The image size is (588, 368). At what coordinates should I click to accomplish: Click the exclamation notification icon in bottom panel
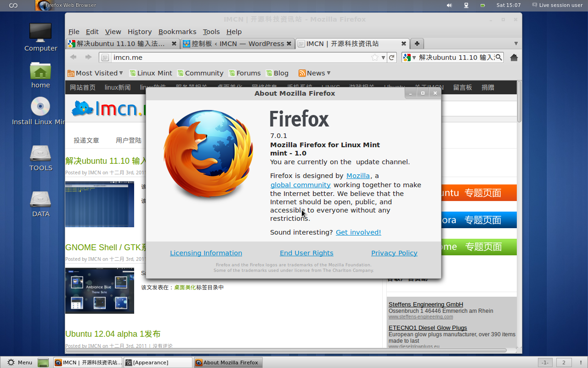click(x=581, y=362)
